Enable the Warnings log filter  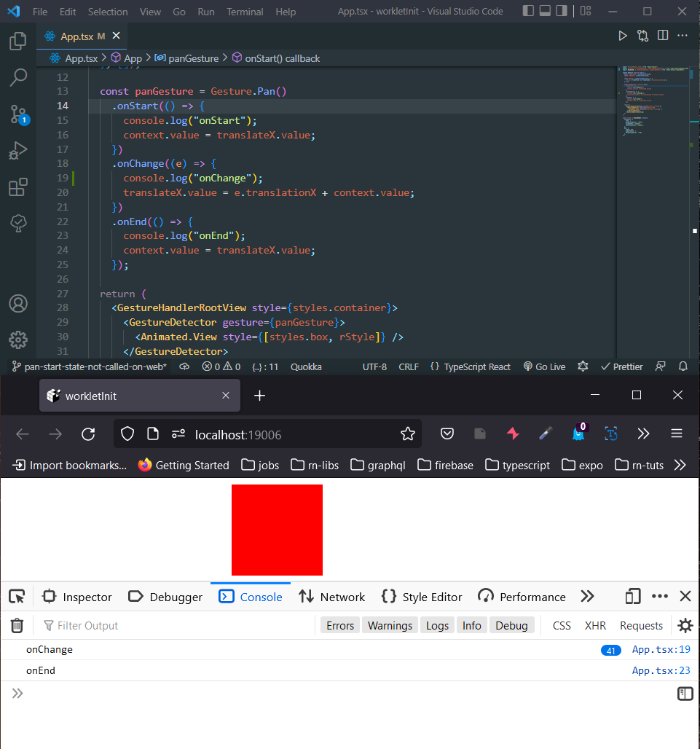tap(390, 624)
